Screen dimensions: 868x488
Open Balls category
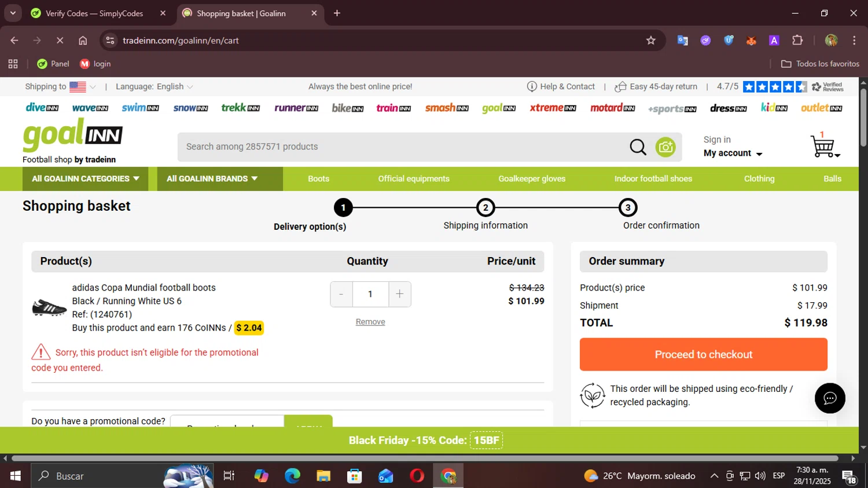pyautogui.click(x=832, y=179)
